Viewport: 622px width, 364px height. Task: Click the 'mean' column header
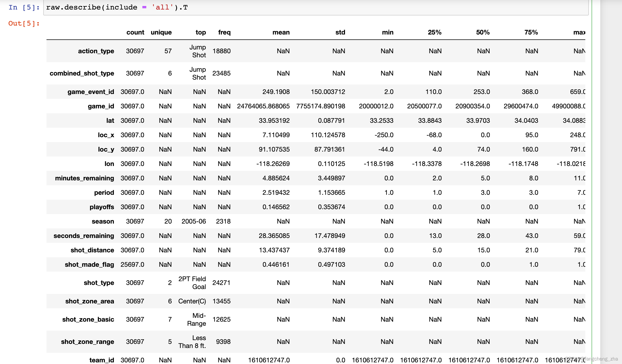click(281, 32)
